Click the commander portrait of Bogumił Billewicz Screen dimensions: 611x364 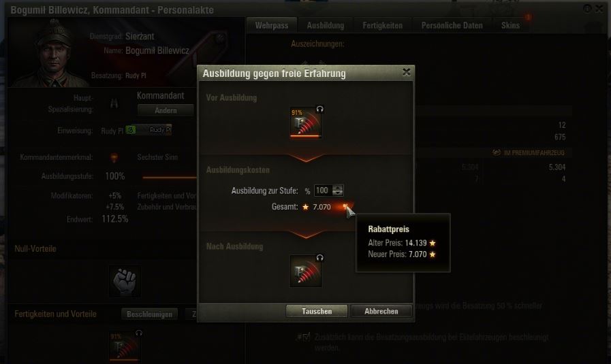click(52, 54)
